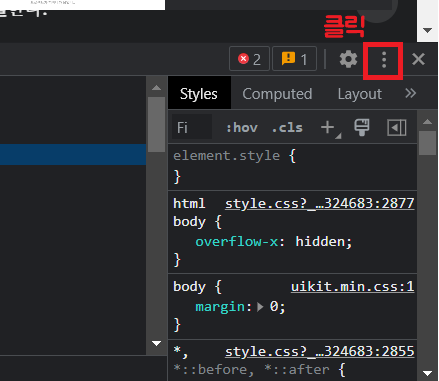Open style.css?_…324683:2855 source link
Viewport: 439px width, 381px height.
click(x=319, y=351)
